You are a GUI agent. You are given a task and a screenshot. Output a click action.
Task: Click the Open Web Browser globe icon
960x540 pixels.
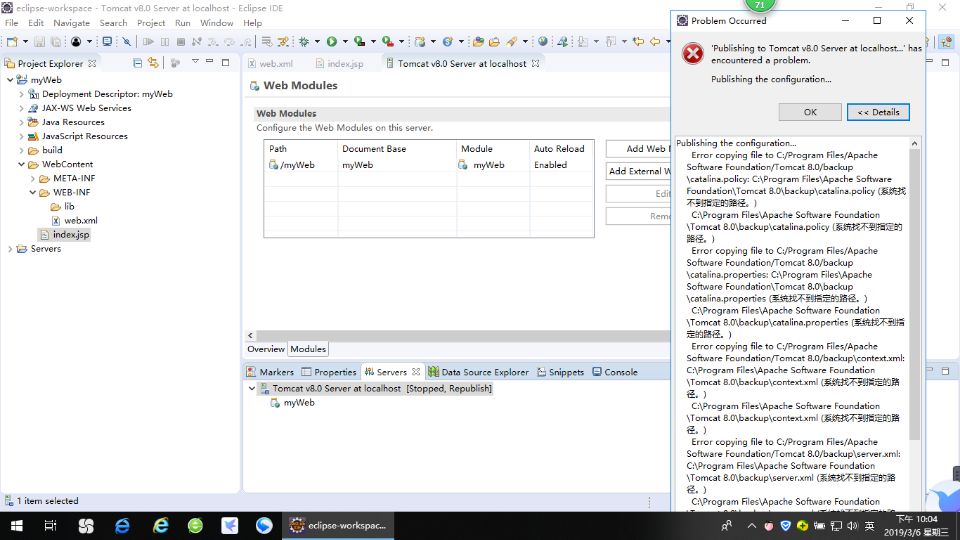tap(542, 42)
